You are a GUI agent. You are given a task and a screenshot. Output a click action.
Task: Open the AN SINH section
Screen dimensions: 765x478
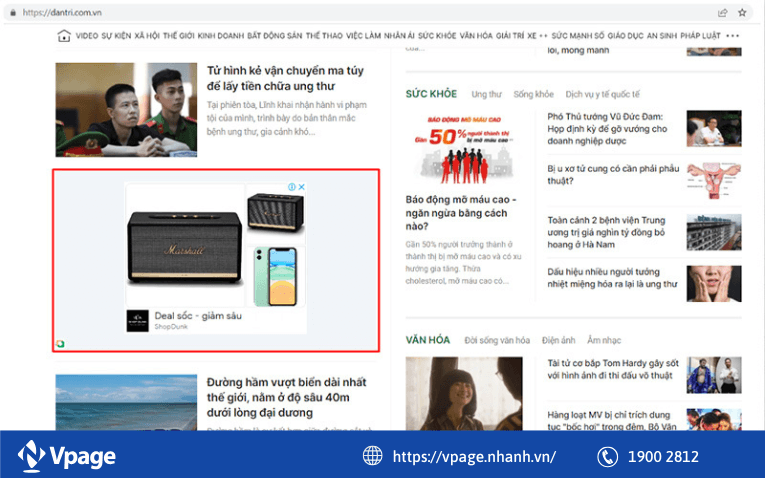[662, 36]
